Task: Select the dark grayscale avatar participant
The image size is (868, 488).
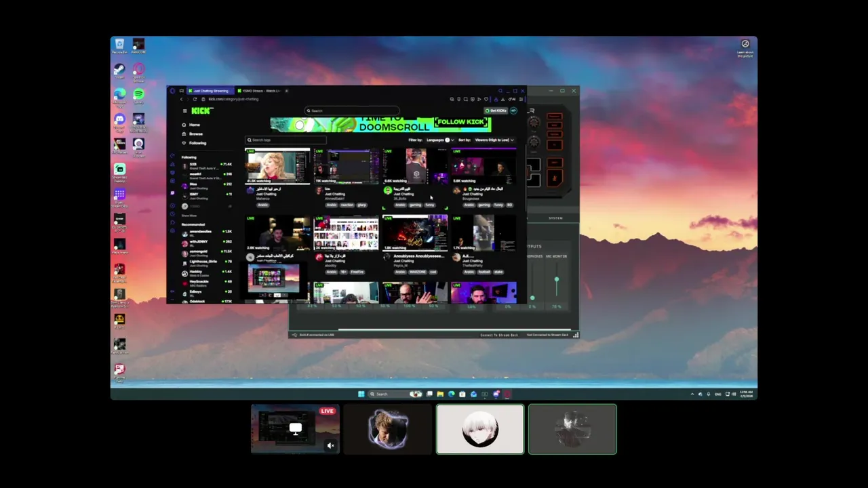Action: tap(572, 429)
